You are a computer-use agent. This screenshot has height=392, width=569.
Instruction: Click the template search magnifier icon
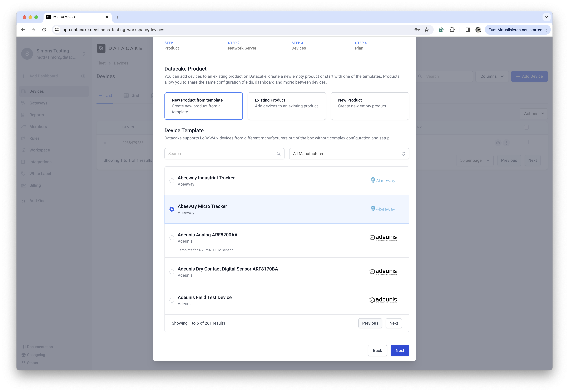(278, 154)
